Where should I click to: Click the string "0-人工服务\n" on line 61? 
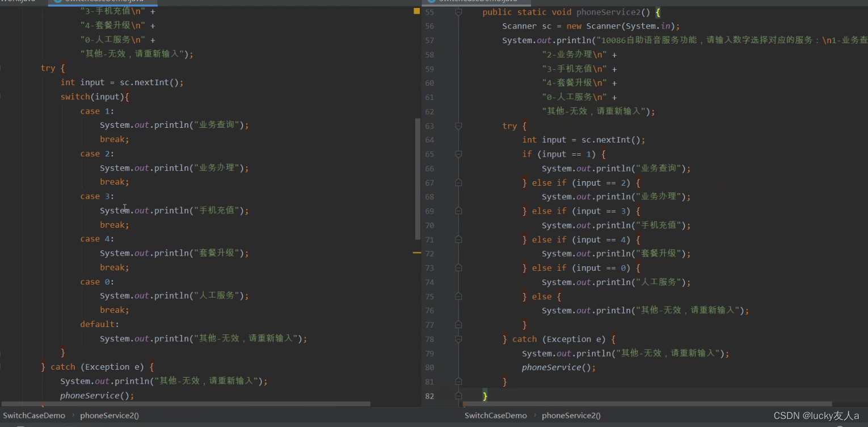(x=574, y=97)
